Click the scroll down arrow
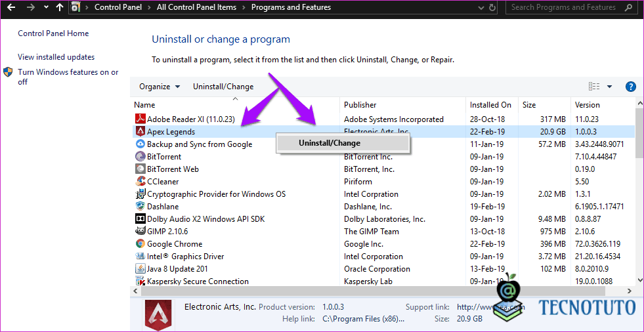 point(639,280)
